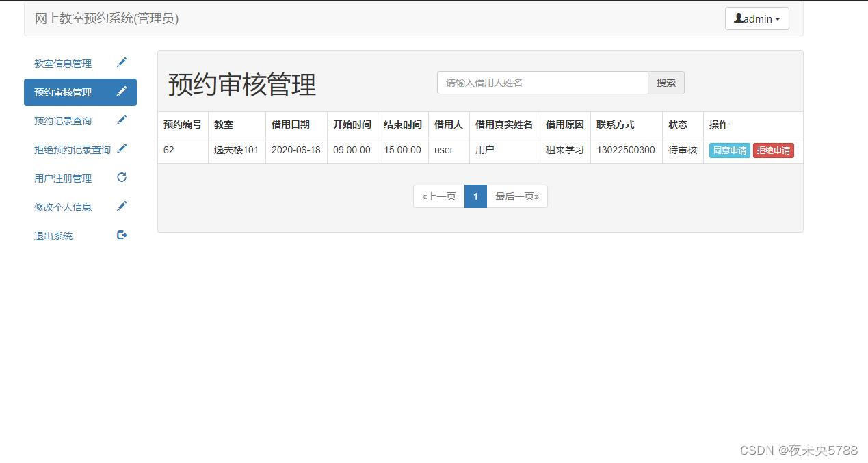Click status cell 待审核
This screenshot has height=463, width=868.
tap(683, 150)
